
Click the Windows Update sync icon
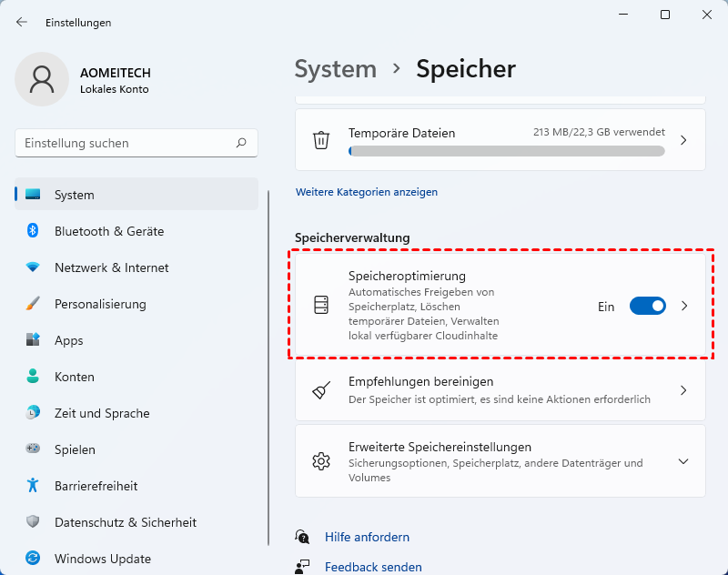tap(33, 559)
